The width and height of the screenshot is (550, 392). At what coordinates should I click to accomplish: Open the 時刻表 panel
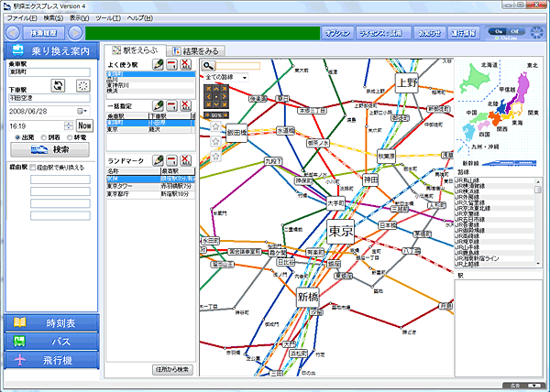click(x=51, y=322)
